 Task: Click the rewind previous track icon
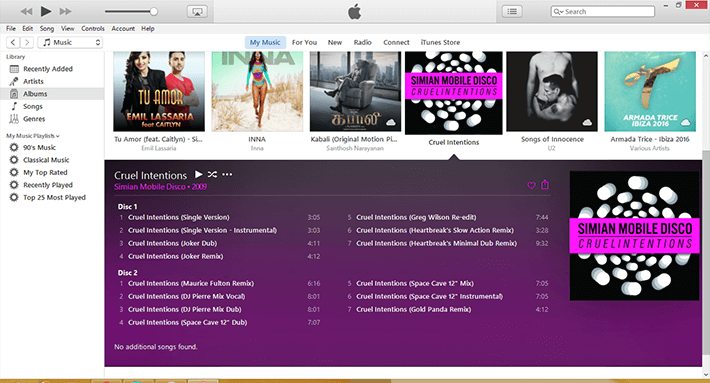[x=26, y=11]
